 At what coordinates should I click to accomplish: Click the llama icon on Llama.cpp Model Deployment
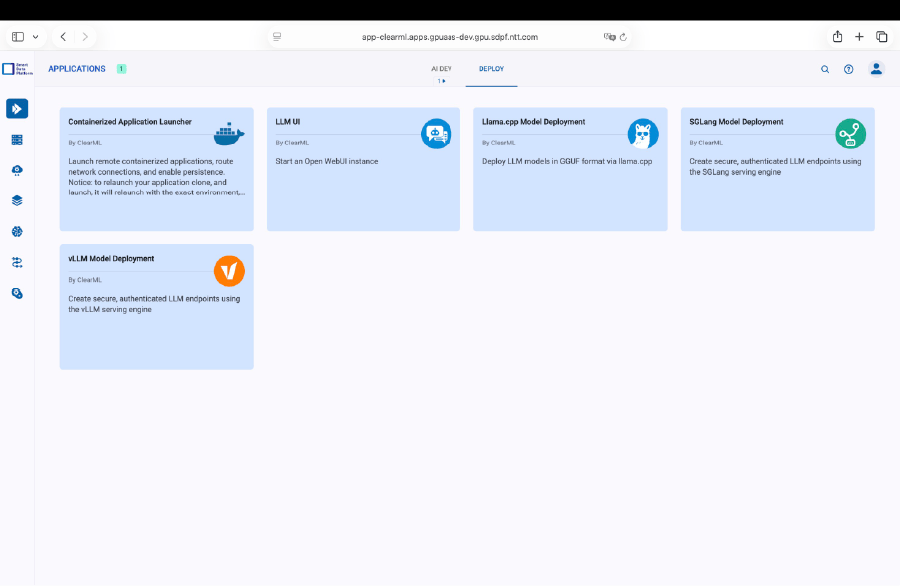click(643, 134)
